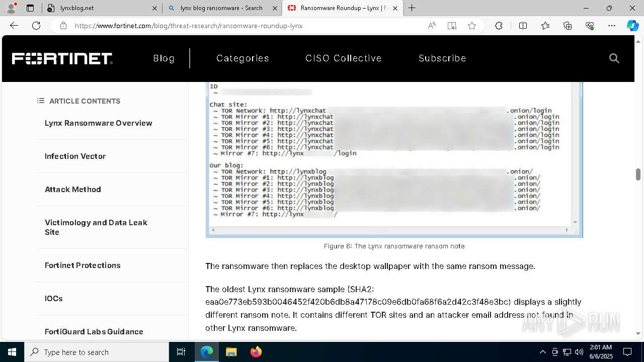Viewport: 644px width, 362px height.
Task: Click the Article Contents list icon
Action: click(41, 101)
